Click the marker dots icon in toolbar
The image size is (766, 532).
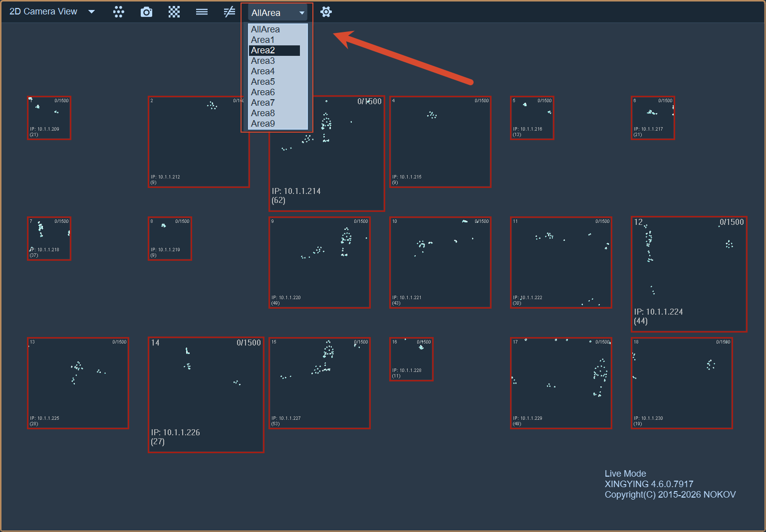118,12
